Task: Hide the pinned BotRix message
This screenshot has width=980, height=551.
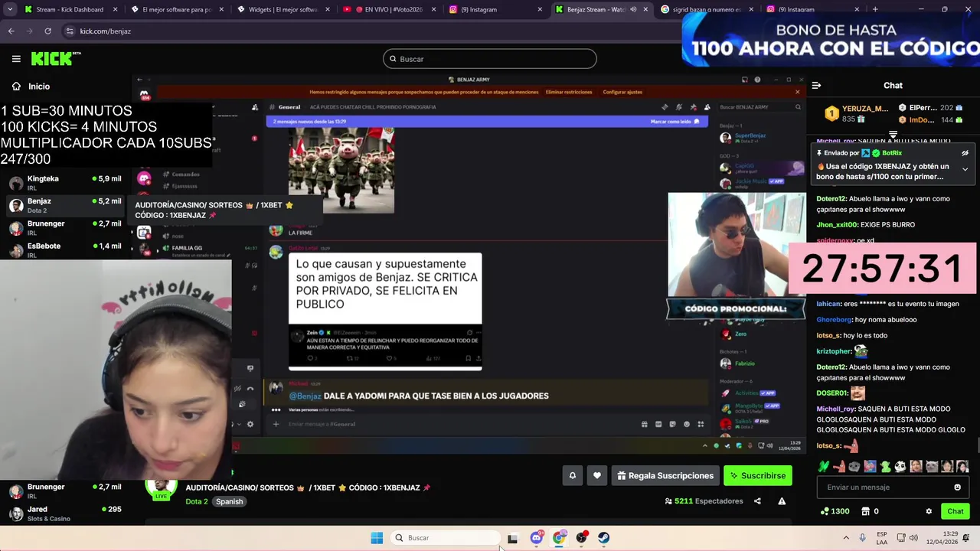Action: (965, 153)
